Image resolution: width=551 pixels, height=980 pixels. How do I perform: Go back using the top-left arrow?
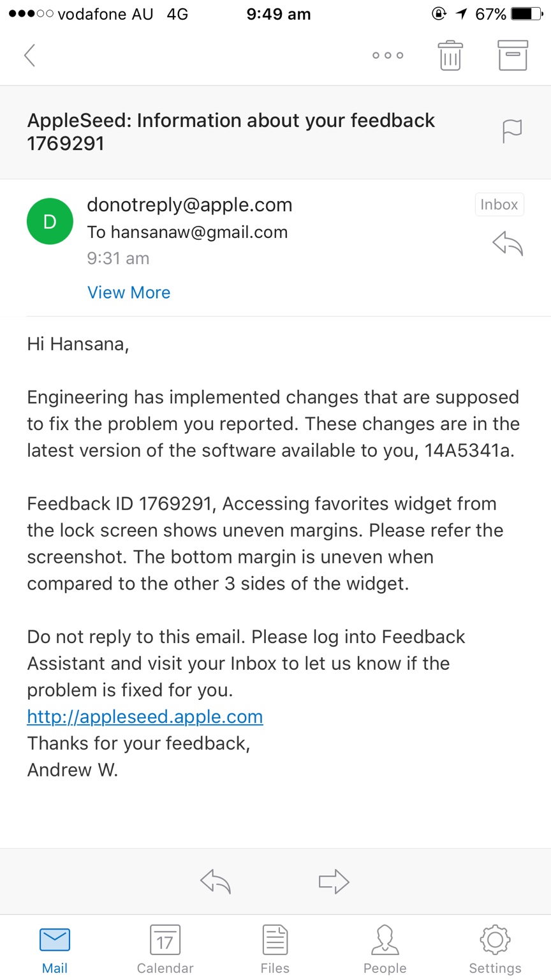pos(29,56)
